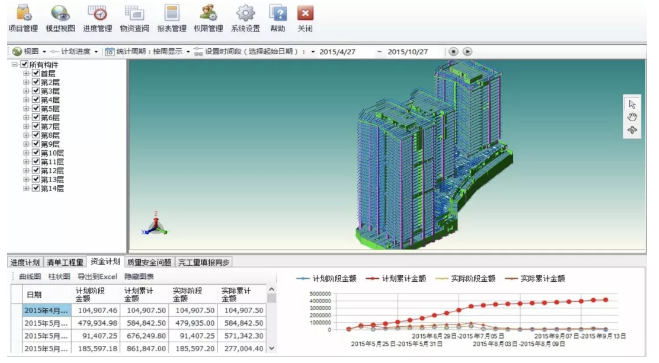
Task: Click the cell showing 479,934.98
Action: click(x=96, y=323)
